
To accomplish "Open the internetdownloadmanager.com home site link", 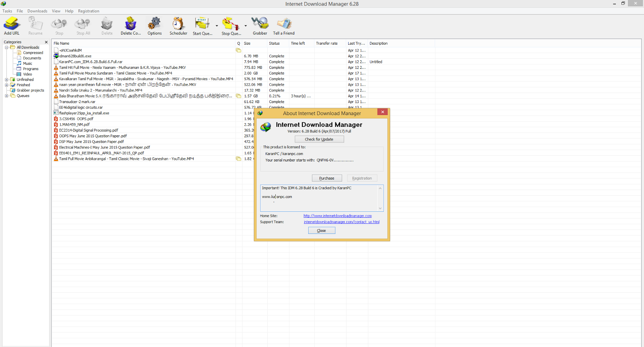I will pos(338,216).
